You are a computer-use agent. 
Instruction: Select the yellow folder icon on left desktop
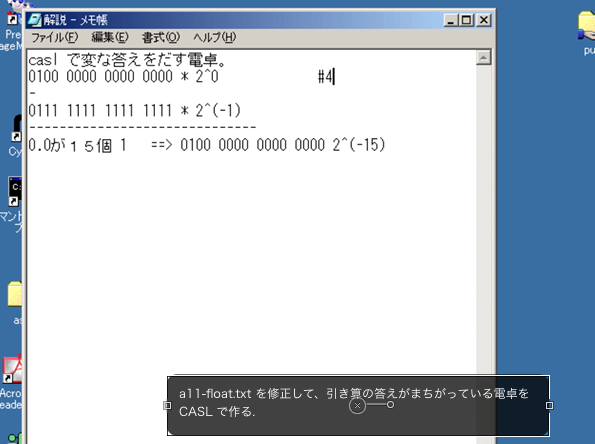(15, 294)
